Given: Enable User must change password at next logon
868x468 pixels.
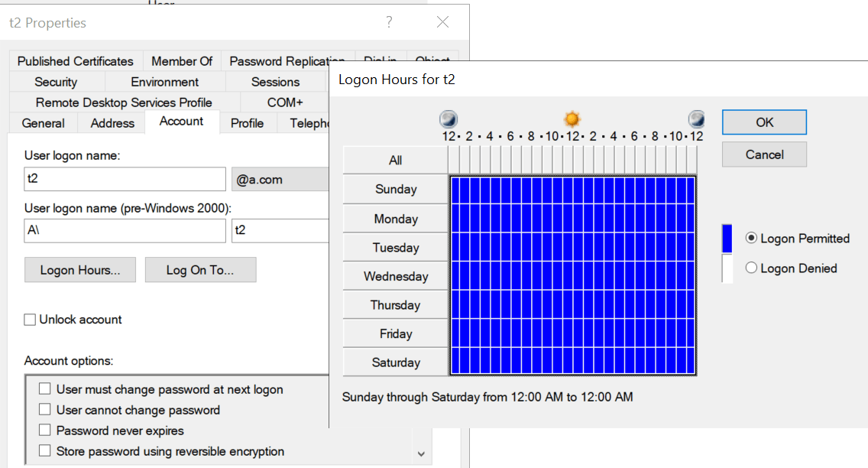Looking at the screenshot, I should point(45,388).
